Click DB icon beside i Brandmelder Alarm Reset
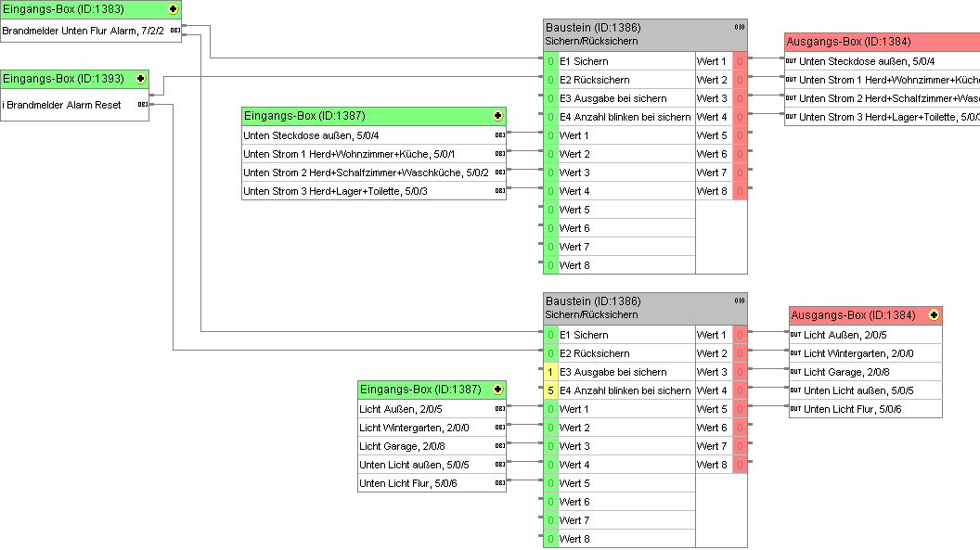980x550 pixels. point(142,105)
